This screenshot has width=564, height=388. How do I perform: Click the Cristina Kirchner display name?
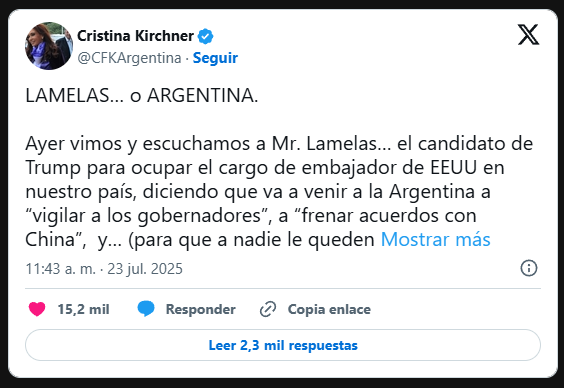coord(136,36)
